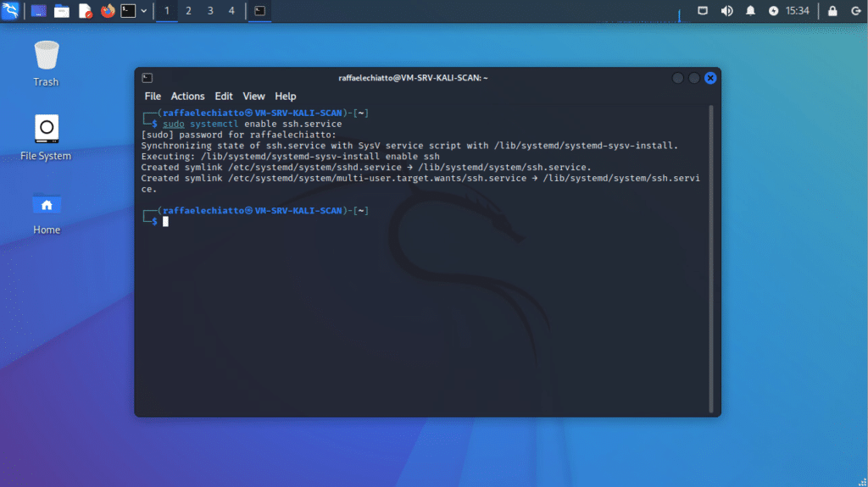Open the terminal View menu
This screenshot has height=487, width=868.
(253, 97)
